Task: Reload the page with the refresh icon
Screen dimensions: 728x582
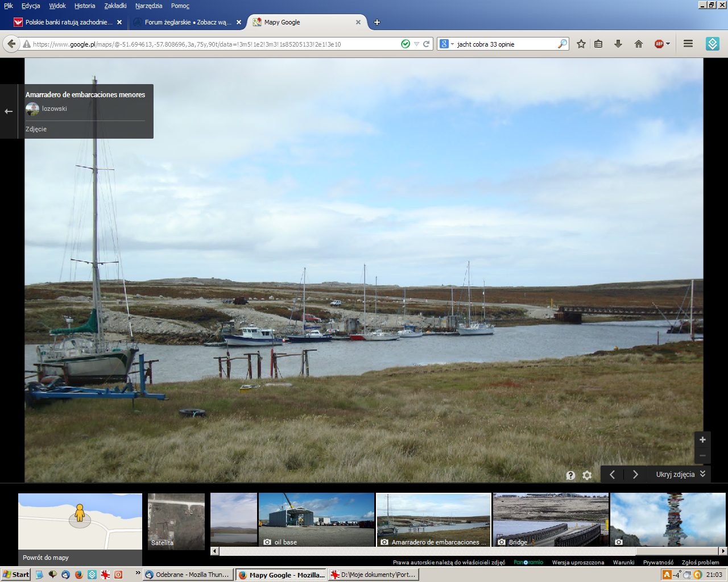Action: (x=426, y=44)
